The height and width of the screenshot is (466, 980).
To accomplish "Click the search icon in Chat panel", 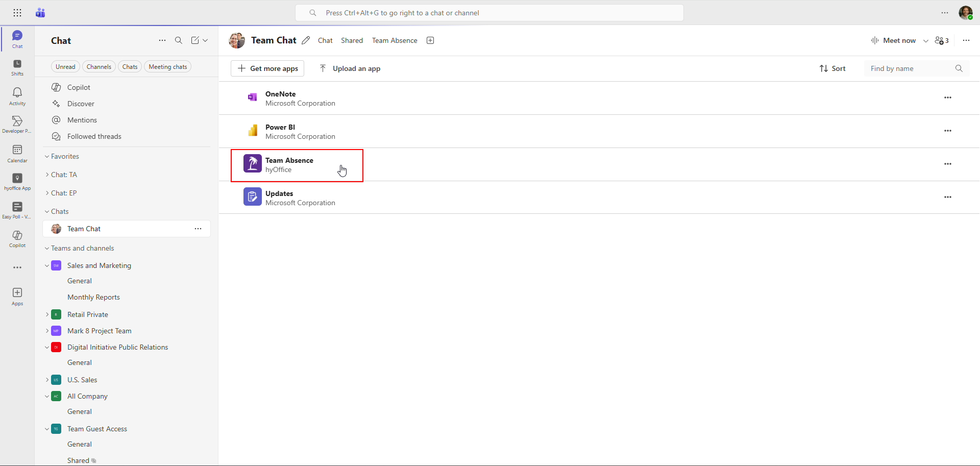I will click(179, 40).
